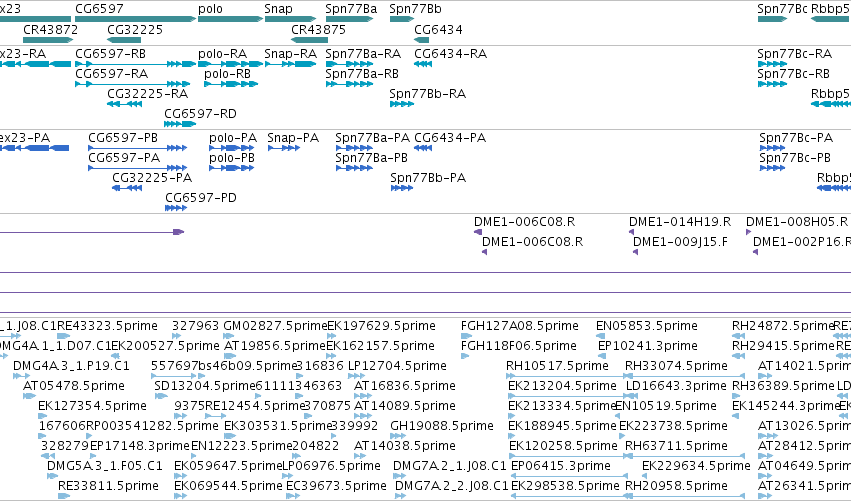This screenshot has height=501, width=851.
Task: Click the CG6597 gene label
Action: [99, 9]
